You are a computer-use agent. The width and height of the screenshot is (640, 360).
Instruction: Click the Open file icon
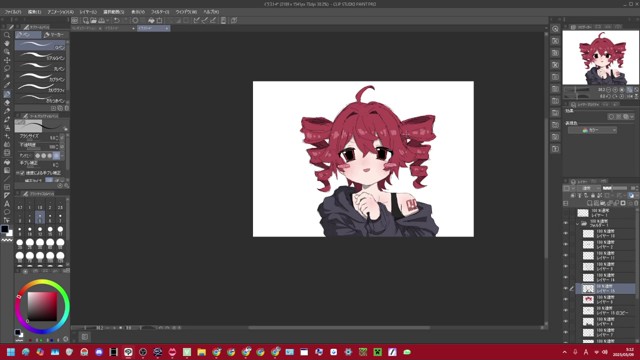pyautogui.click(x=93, y=20)
